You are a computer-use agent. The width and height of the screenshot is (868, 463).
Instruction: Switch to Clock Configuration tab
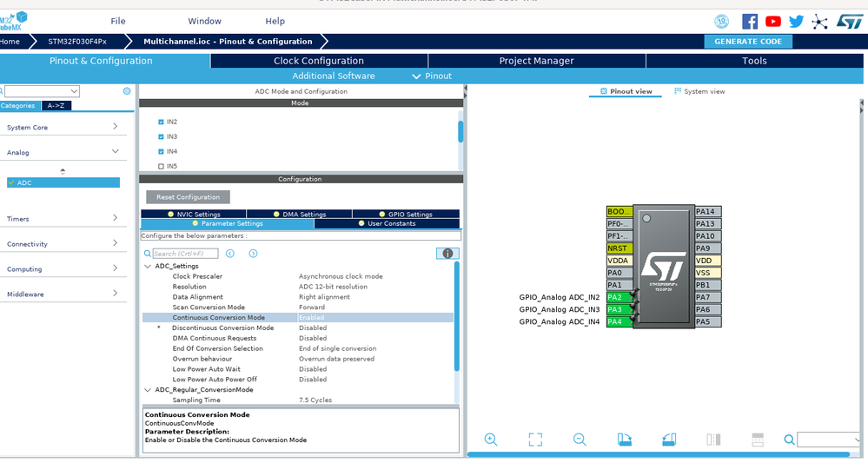pyautogui.click(x=319, y=61)
